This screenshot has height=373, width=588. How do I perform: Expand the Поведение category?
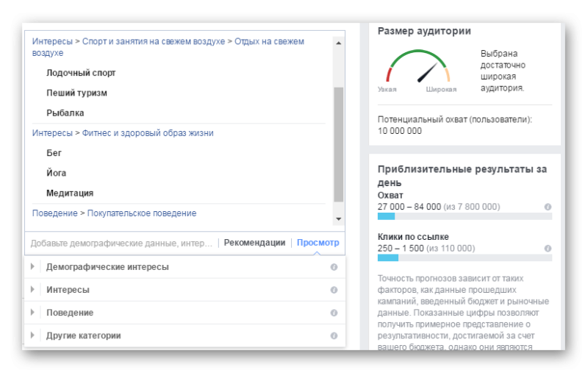[33, 313]
